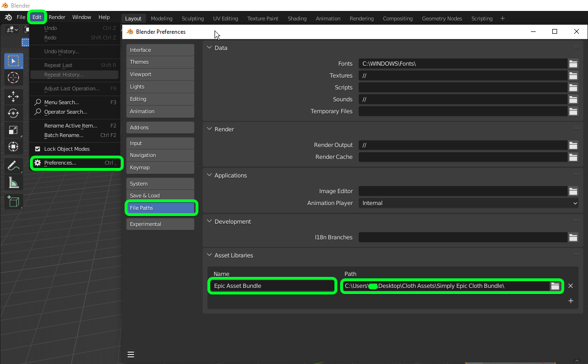Open the Viewport preferences section
This screenshot has height=364, width=588.
point(160,74)
